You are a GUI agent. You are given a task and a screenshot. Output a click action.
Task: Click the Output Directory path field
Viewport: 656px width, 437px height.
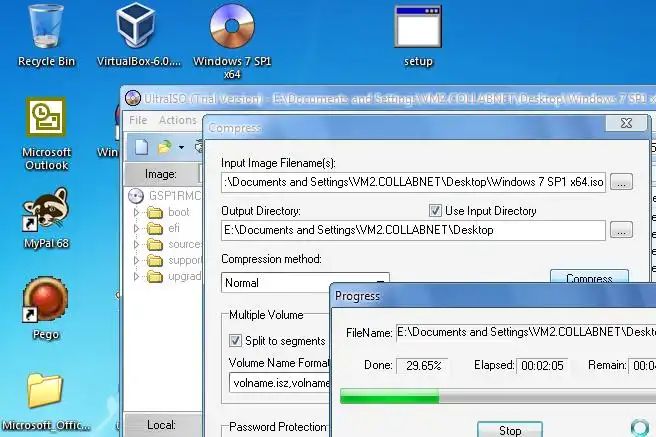(413, 230)
